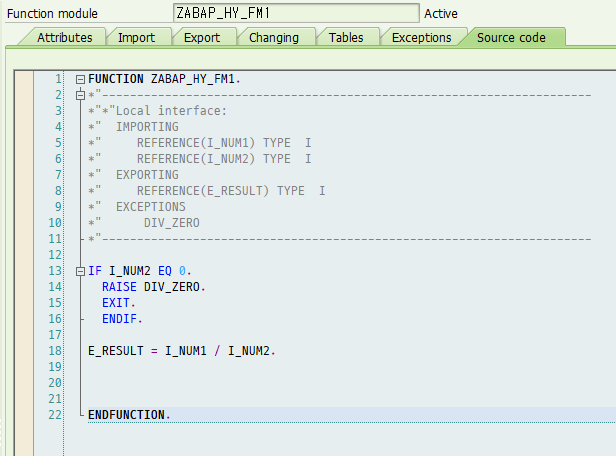Click the line 'RAISE DIV_ZERO.'
616x456 pixels.
[x=154, y=287]
